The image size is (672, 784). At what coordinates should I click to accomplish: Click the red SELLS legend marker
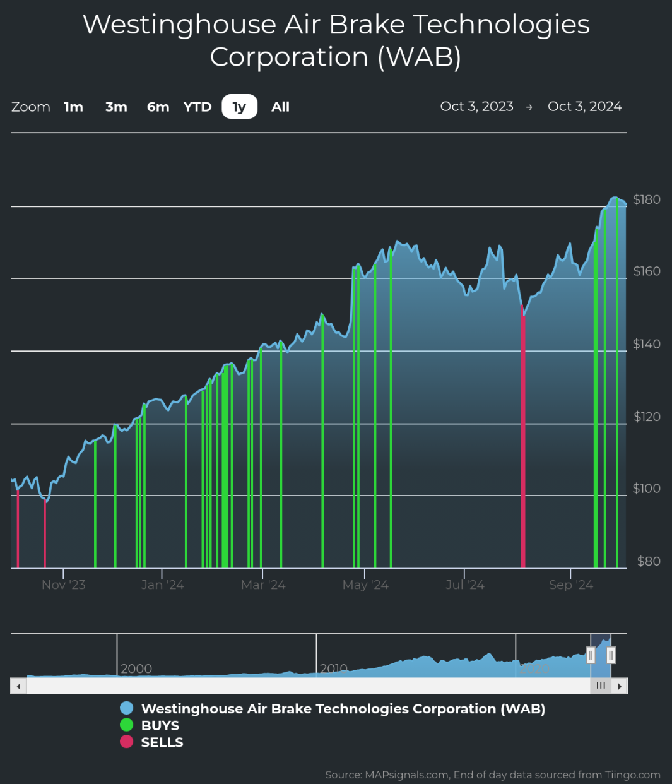tap(127, 742)
